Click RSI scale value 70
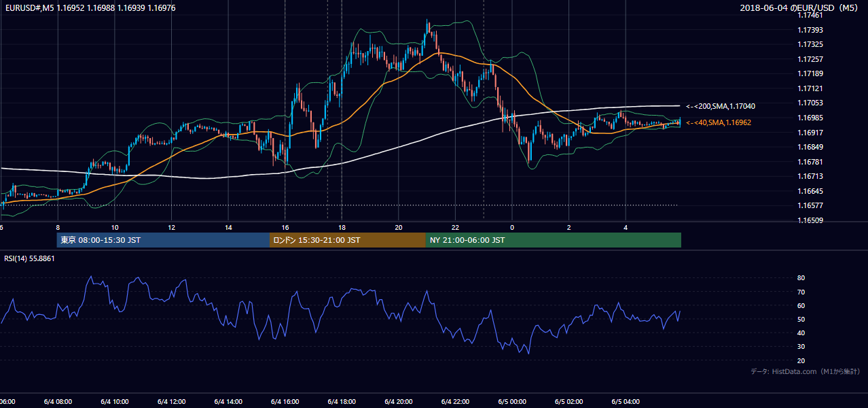868x408 pixels. (x=801, y=292)
